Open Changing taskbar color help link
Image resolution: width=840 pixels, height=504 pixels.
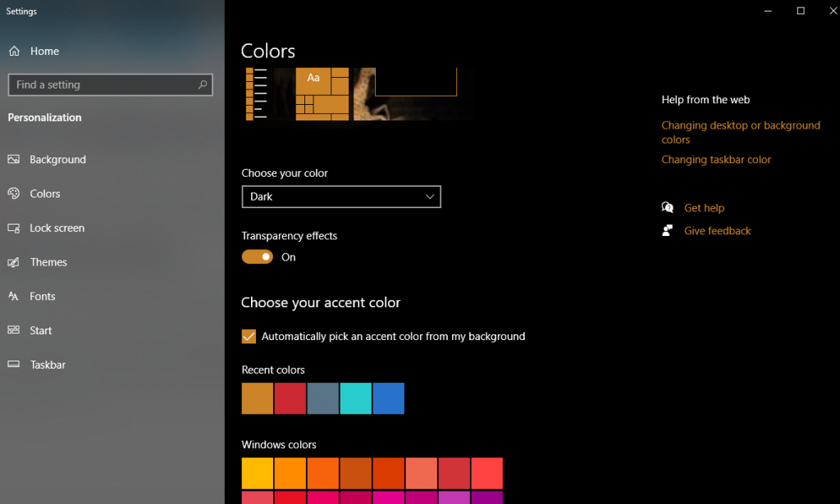tap(715, 160)
